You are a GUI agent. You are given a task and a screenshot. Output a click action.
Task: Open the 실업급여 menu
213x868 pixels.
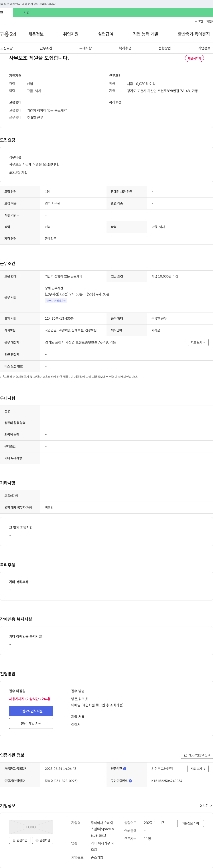tap(105, 34)
